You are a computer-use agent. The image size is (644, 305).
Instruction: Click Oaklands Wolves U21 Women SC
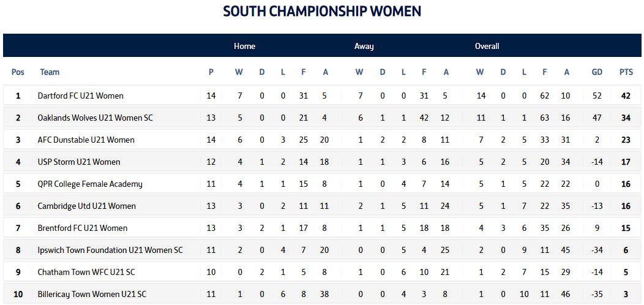tap(95, 118)
